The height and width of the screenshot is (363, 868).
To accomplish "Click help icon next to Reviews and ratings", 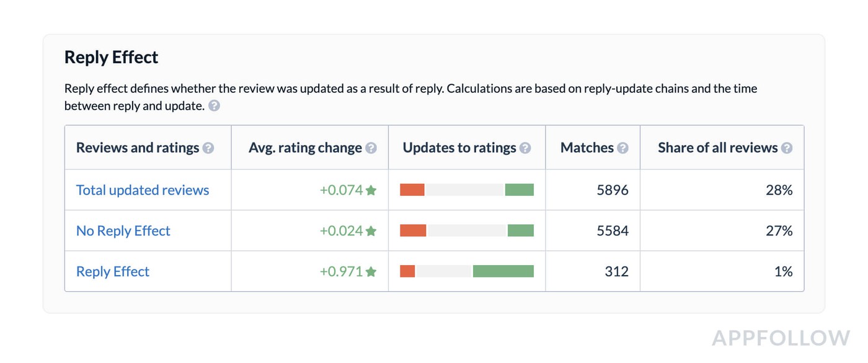I will pos(208,148).
